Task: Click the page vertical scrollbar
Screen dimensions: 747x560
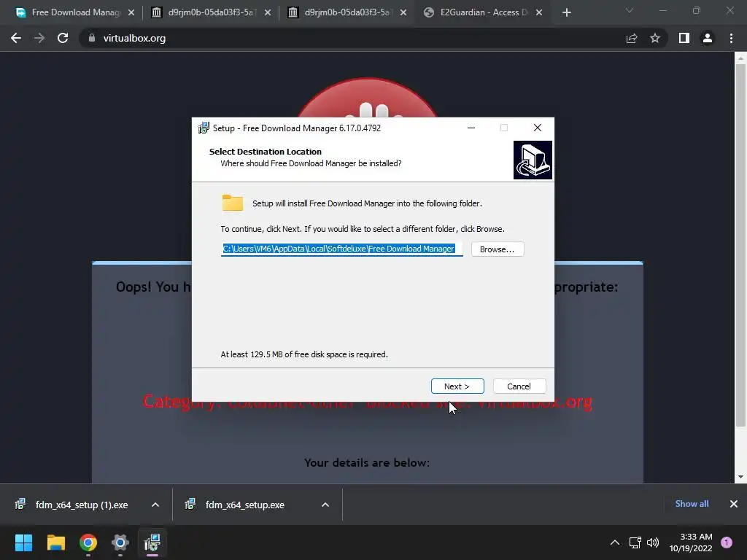Action: click(740, 245)
